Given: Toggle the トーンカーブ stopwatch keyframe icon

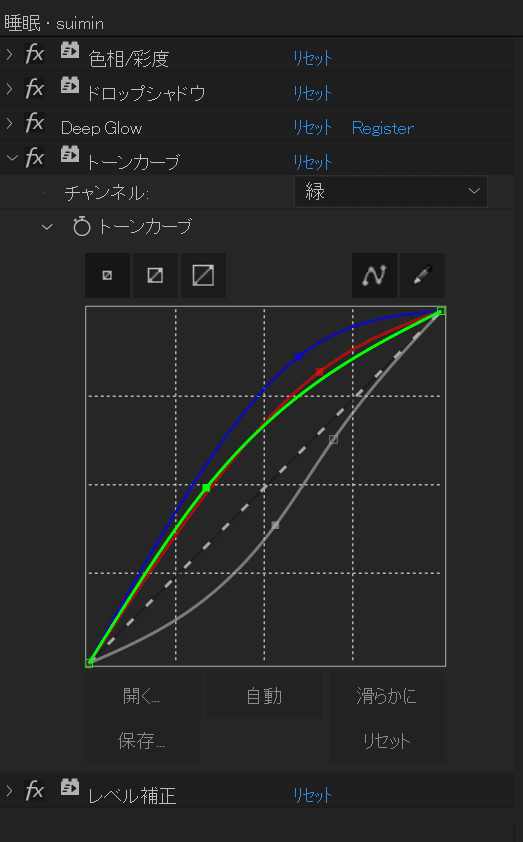Looking at the screenshot, I should 82,226.
